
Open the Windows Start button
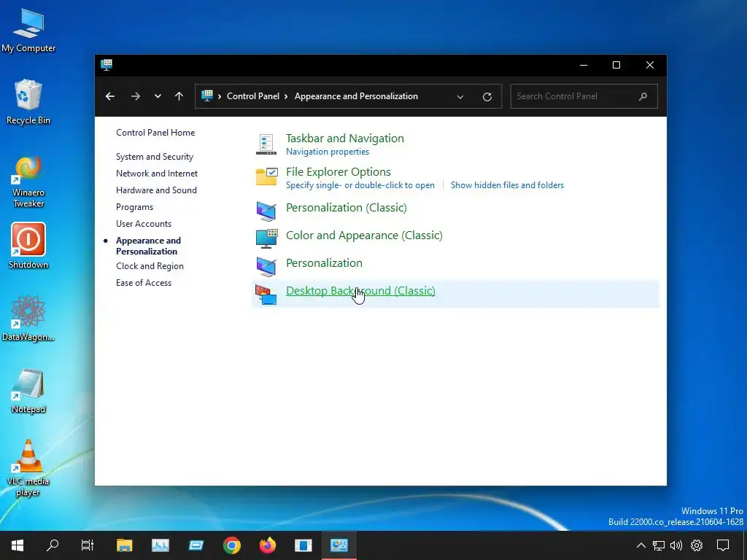18,545
